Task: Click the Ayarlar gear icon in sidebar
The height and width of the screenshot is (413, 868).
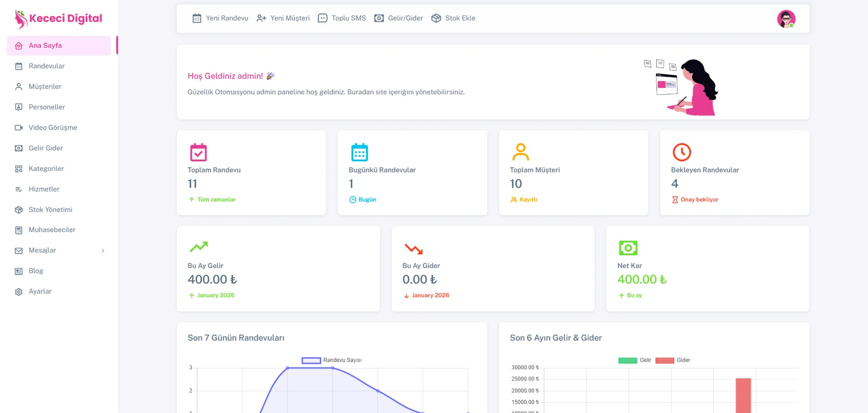Action: pyautogui.click(x=18, y=292)
